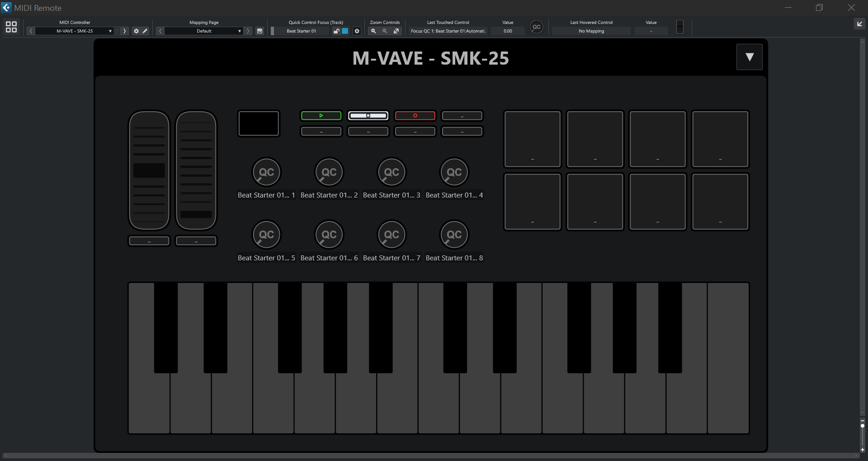The height and width of the screenshot is (461, 868).
Task: Open the MIDI Remote overview grid icon
Action: point(11,27)
